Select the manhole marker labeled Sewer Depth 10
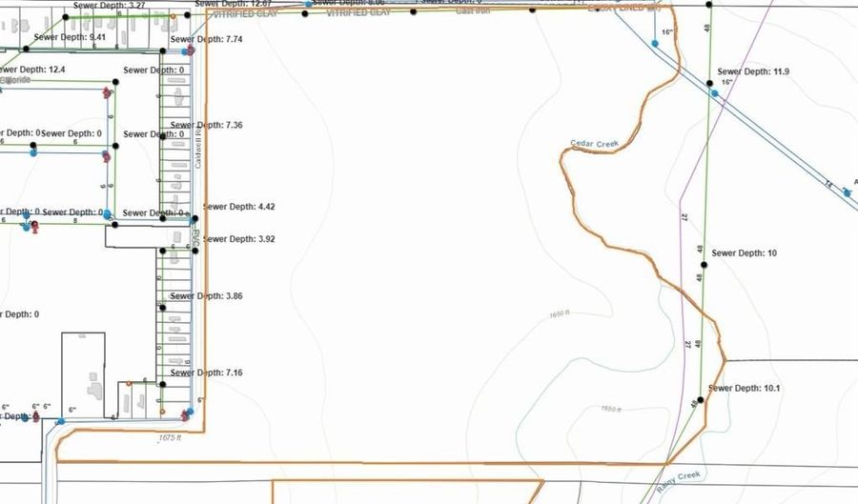The image size is (858, 504). (x=704, y=238)
